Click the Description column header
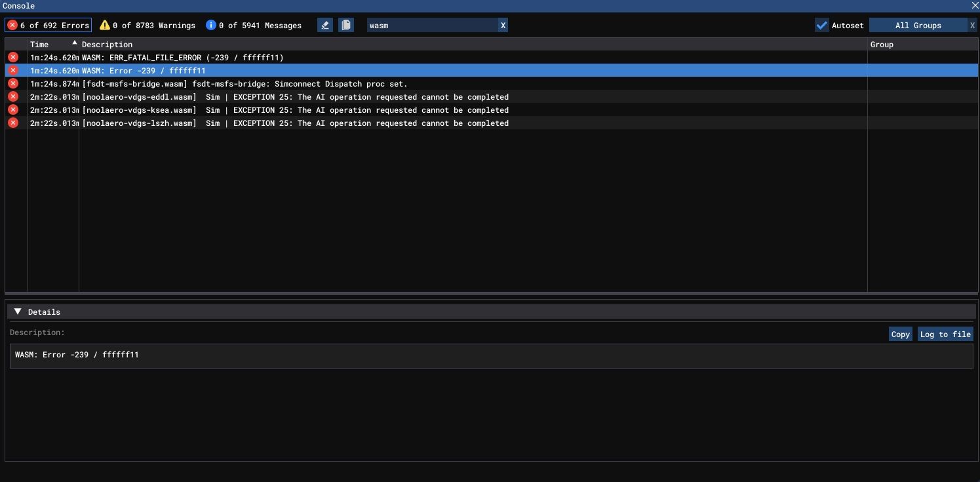 click(x=107, y=45)
